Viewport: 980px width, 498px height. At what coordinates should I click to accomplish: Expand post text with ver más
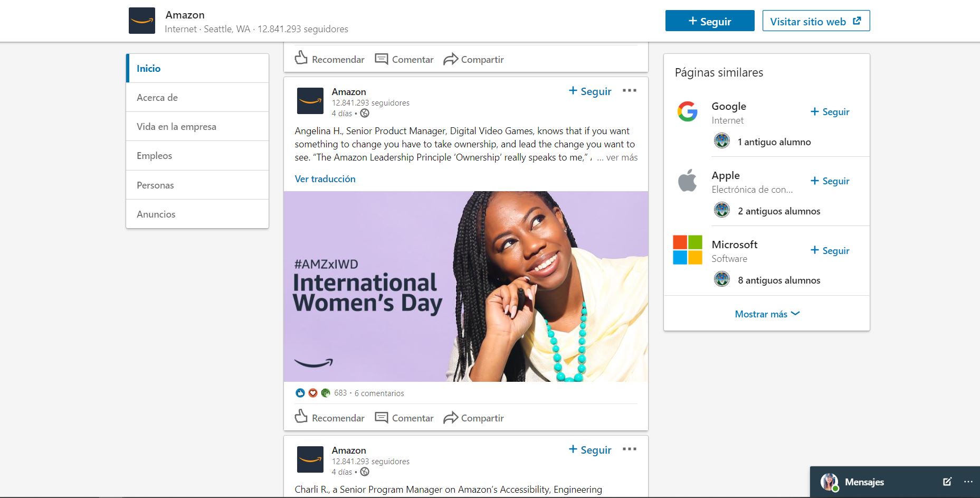[621, 157]
